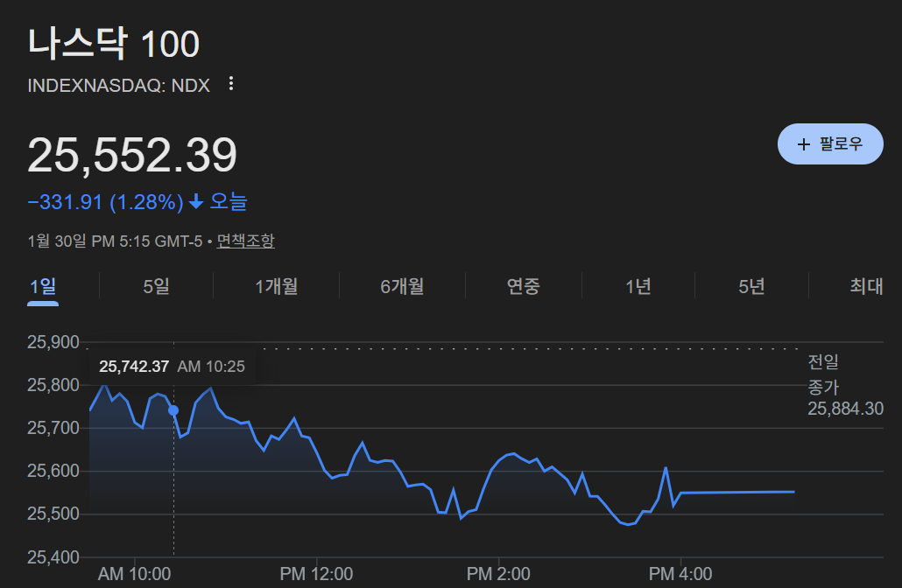Click the 나스닥 100 title

(114, 44)
